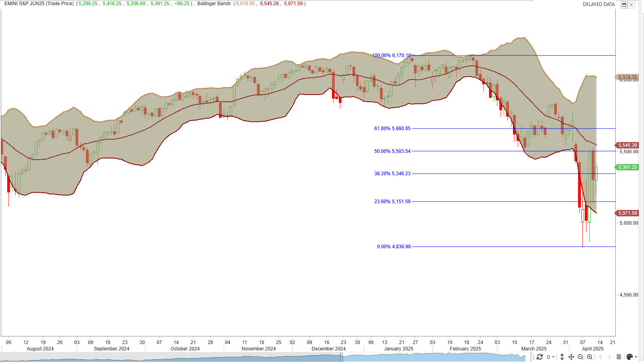
Task: Expand the palette dropdown arrow
Action: click(636, 357)
